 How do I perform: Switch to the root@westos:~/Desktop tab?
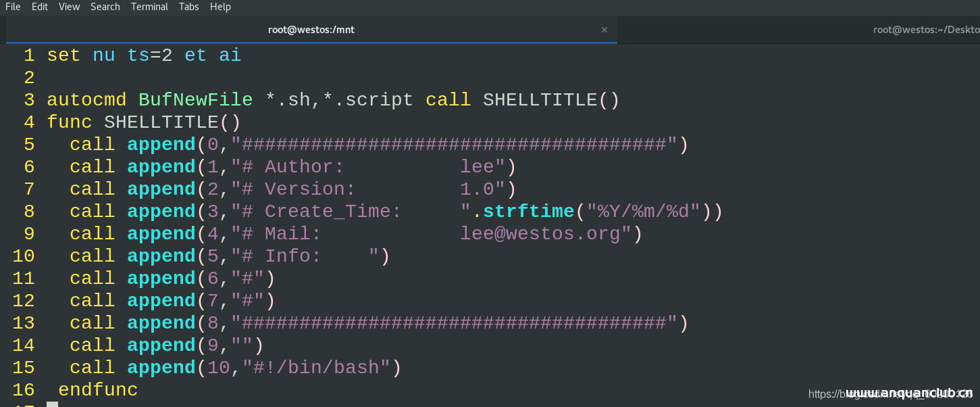pyautogui.click(x=925, y=30)
